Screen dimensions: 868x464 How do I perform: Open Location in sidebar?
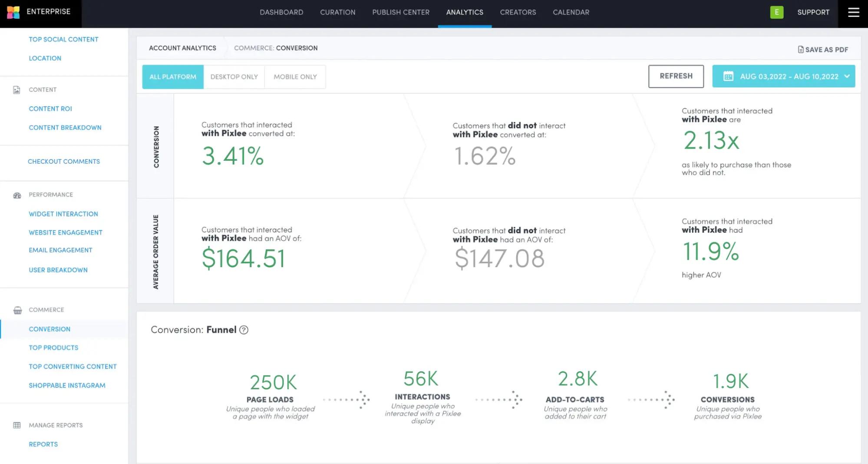pos(45,58)
